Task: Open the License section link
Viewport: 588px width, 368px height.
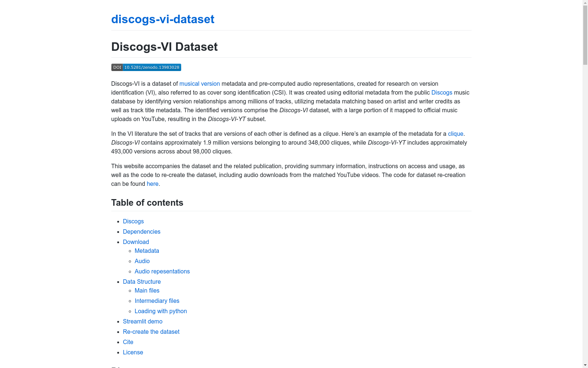Action: point(133,352)
